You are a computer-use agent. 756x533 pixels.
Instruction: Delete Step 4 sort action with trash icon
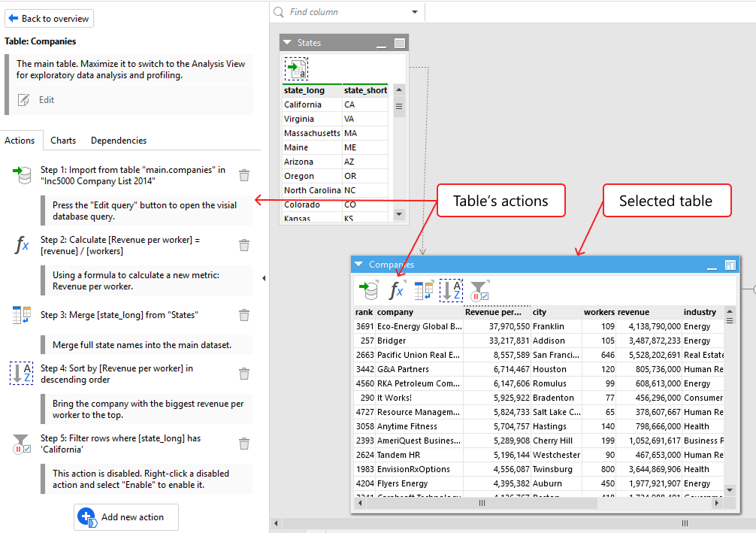244,374
